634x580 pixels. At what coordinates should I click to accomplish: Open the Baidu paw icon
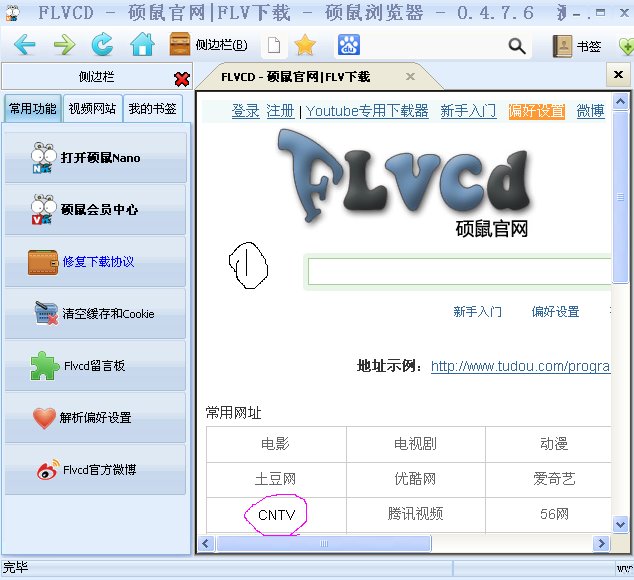pos(349,44)
